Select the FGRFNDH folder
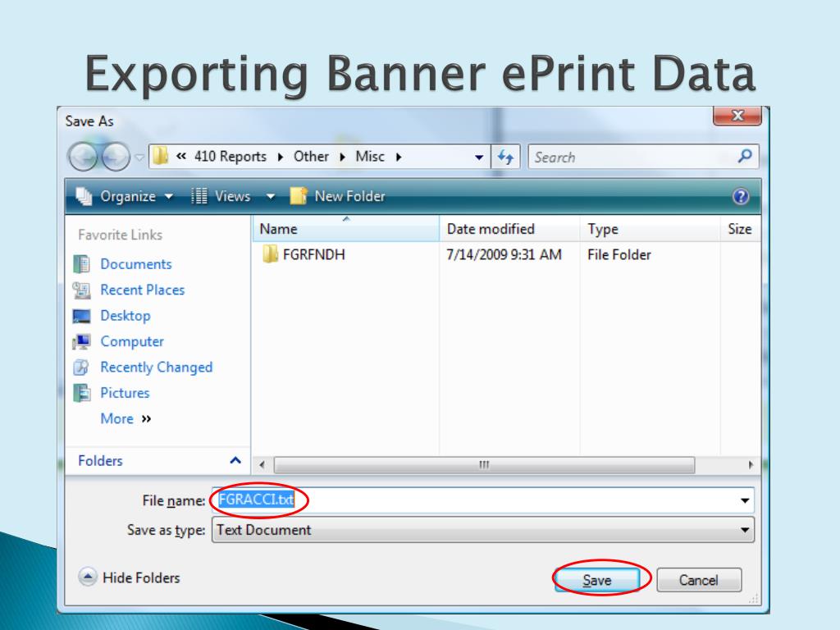This screenshot has width=840, height=630. [314, 254]
